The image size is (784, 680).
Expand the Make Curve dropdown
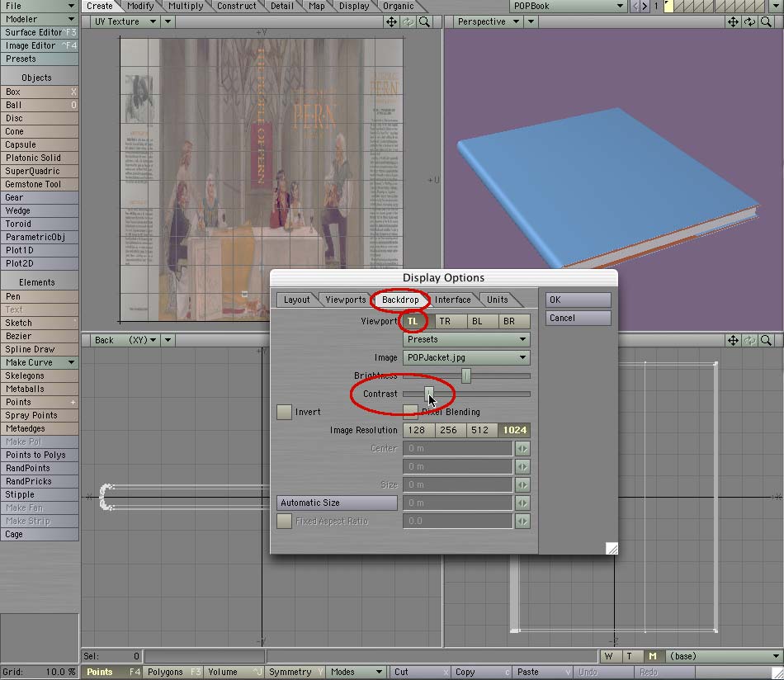(x=39, y=362)
